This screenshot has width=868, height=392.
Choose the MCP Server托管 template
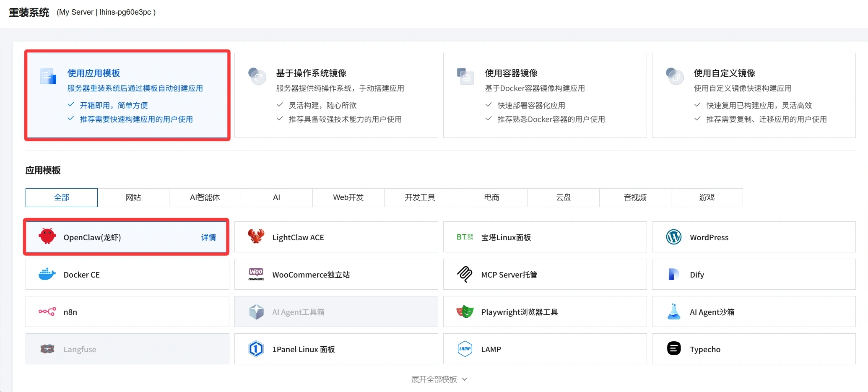545,274
